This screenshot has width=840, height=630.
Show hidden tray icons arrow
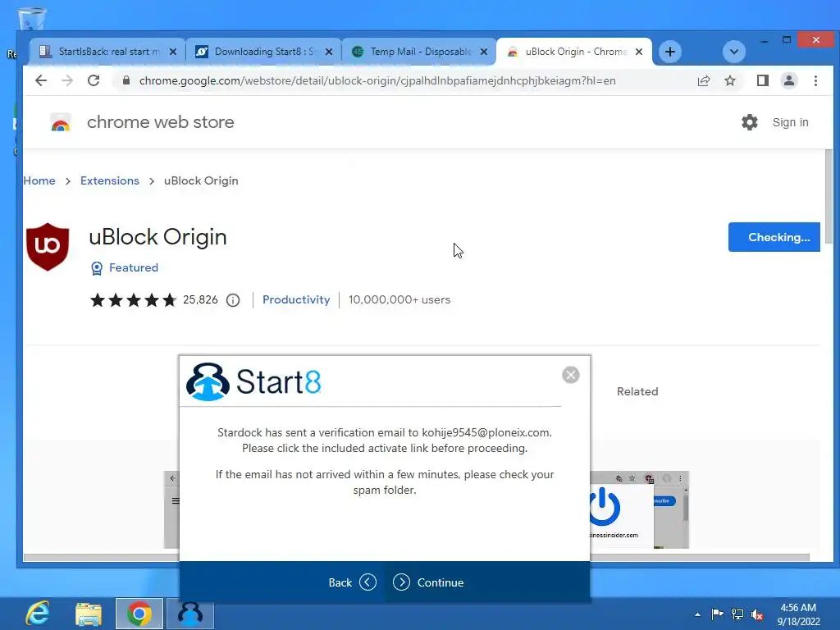pyautogui.click(x=697, y=614)
